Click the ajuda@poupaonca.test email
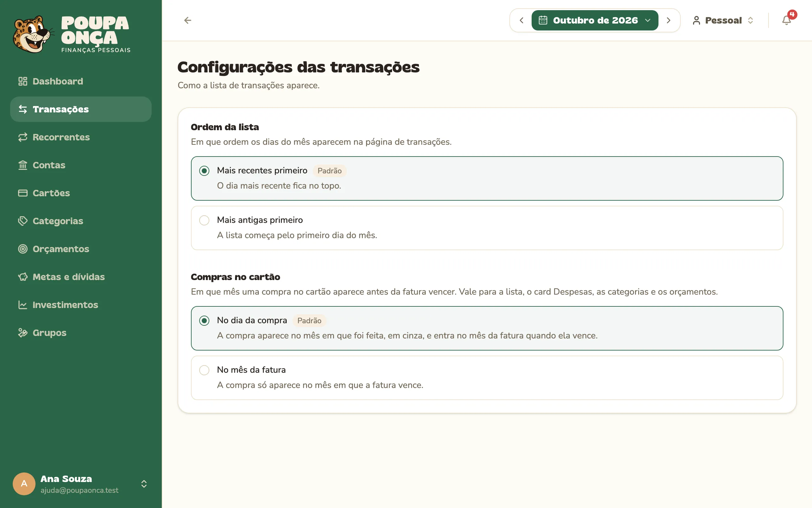This screenshot has height=508, width=812. tap(80, 490)
